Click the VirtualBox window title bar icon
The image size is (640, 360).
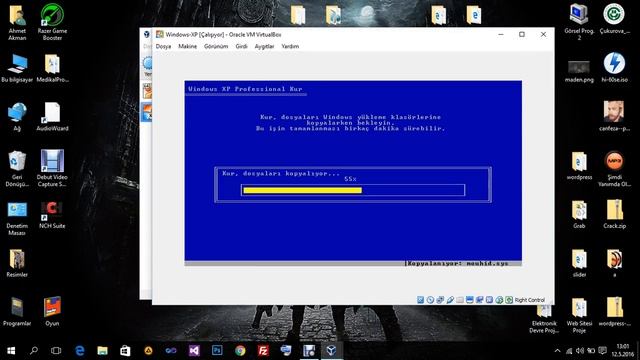pyautogui.click(x=160, y=35)
